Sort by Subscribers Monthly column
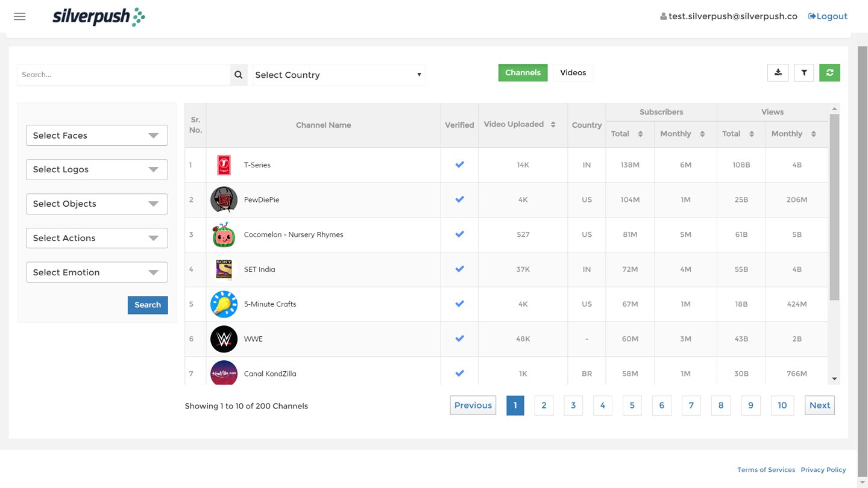This screenshot has width=868, height=488. pos(702,134)
